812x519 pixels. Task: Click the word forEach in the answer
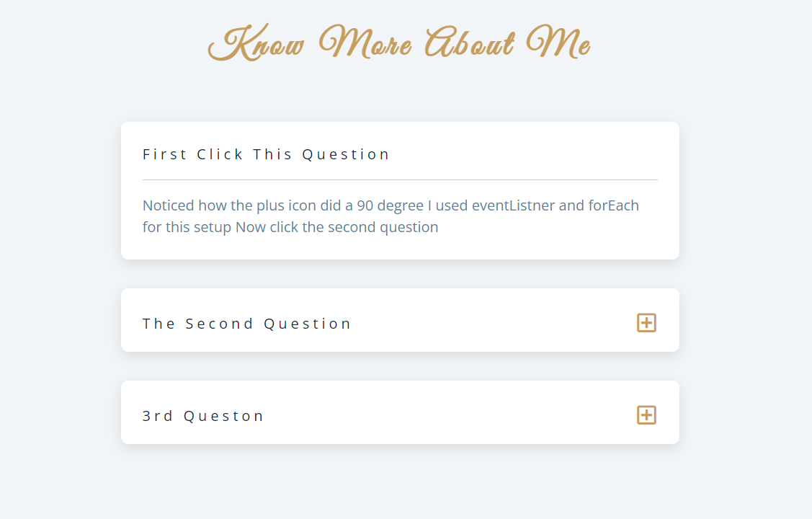(x=613, y=205)
